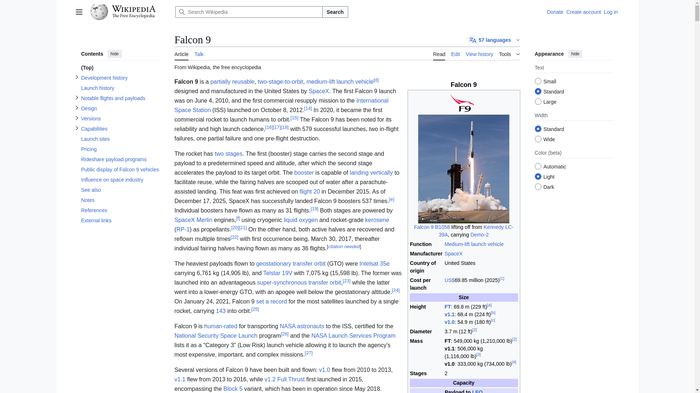Hide the Contents sidebar
Viewport: 700px width, 393px height.
tap(114, 54)
